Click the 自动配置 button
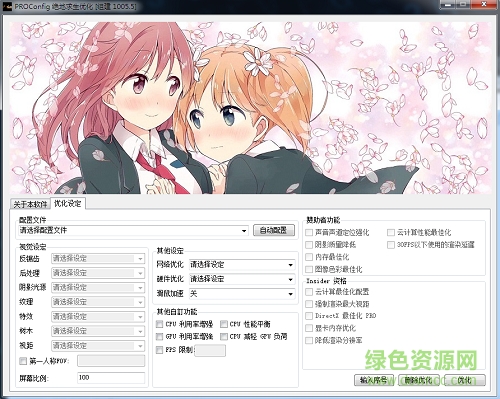The height and width of the screenshot is (399, 500). (274, 230)
